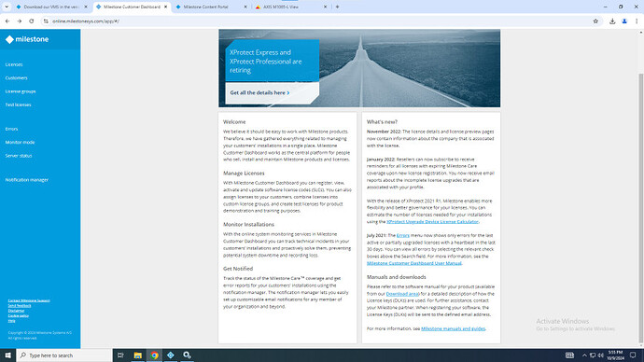Open the touch keyboard tray icon

coord(569,355)
